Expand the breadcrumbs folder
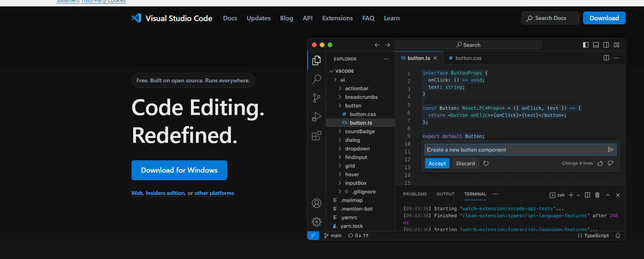644x259 pixels. pos(340,97)
